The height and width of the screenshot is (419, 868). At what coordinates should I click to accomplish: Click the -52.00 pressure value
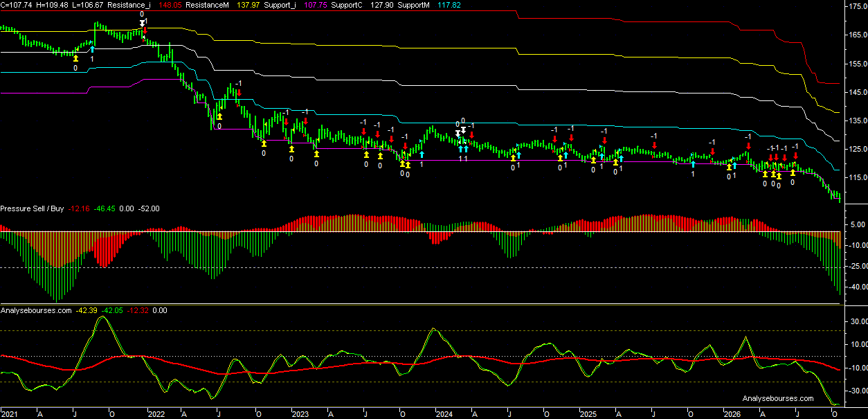click(149, 208)
